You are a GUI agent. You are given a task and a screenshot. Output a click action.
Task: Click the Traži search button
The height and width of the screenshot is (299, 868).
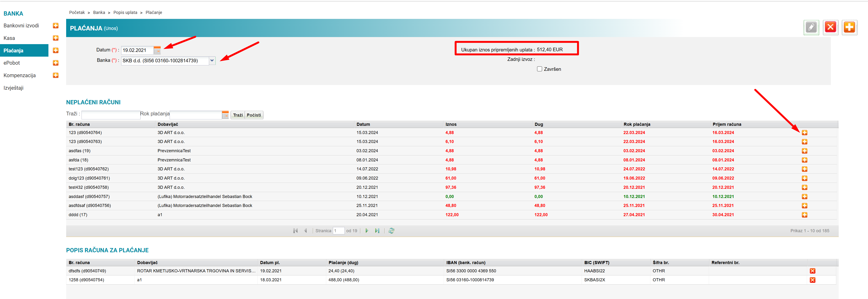(x=238, y=115)
